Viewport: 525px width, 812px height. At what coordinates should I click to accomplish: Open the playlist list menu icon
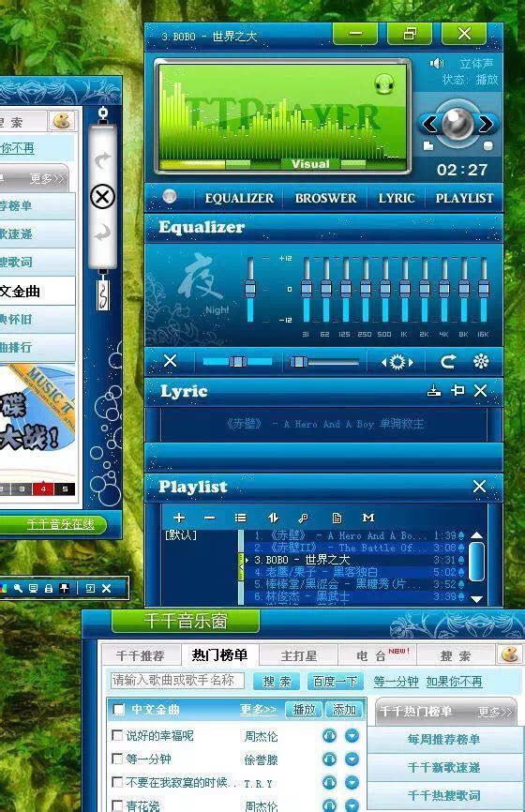[240, 518]
